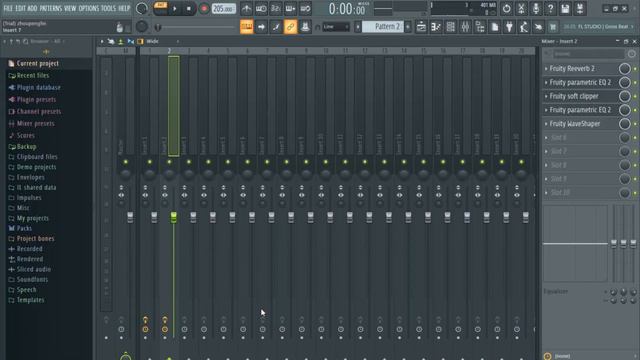
Task: Select Current project in browser
Action: point(38,64)
